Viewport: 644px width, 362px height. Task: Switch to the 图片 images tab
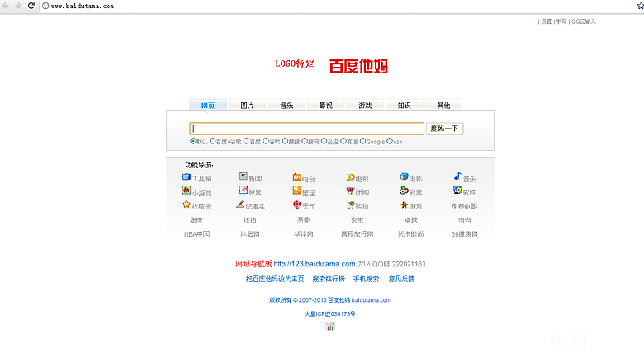pyautogui.click(x=247, y=105)
